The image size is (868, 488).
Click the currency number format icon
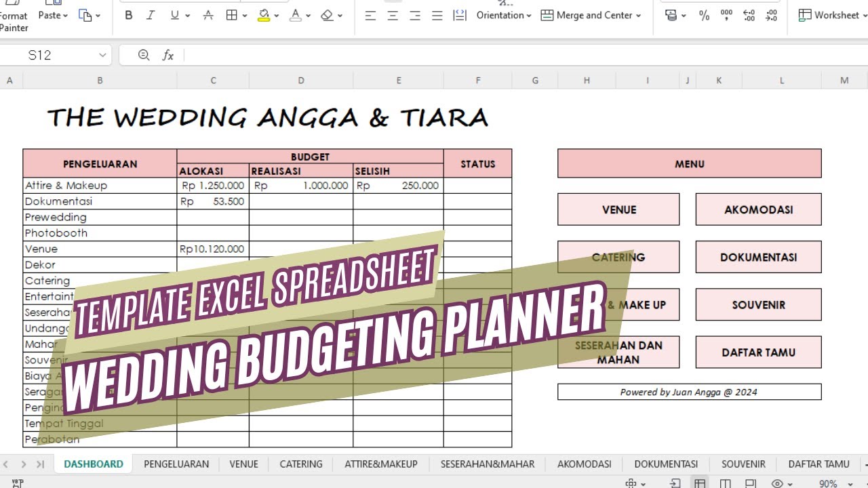pos(671,15)
